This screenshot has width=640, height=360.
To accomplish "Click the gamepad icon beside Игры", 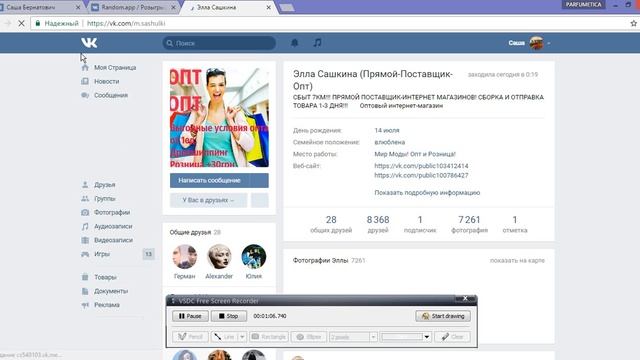I will (85, 254).
